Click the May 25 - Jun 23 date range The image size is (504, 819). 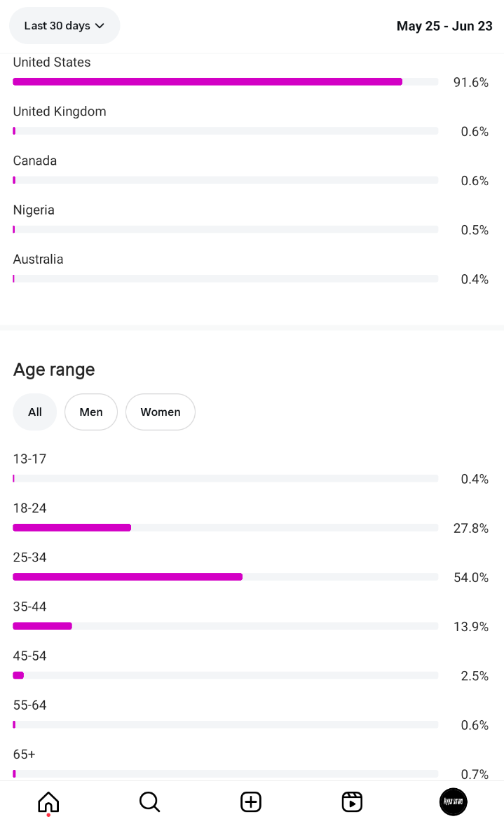(x=444, y=26)
